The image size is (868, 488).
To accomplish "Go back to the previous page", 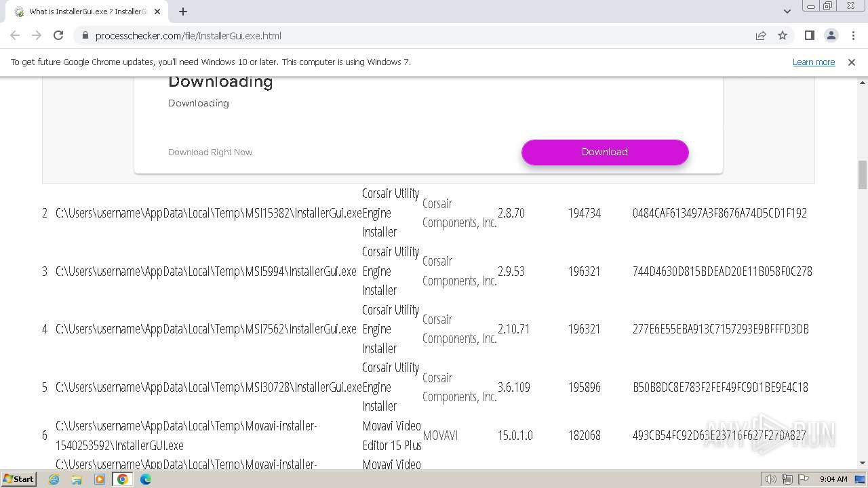I will pos(15,35).
